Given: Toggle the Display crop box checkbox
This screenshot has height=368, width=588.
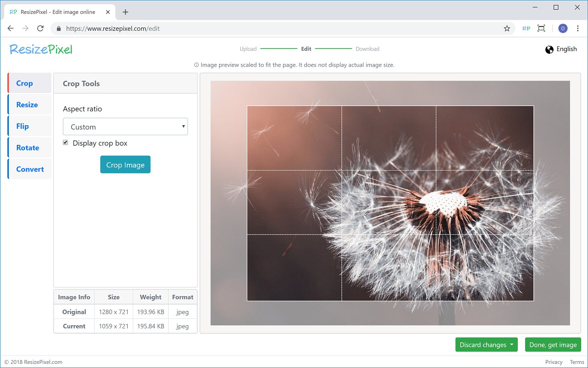Looking at the screenshot, I should click(65, 143).
